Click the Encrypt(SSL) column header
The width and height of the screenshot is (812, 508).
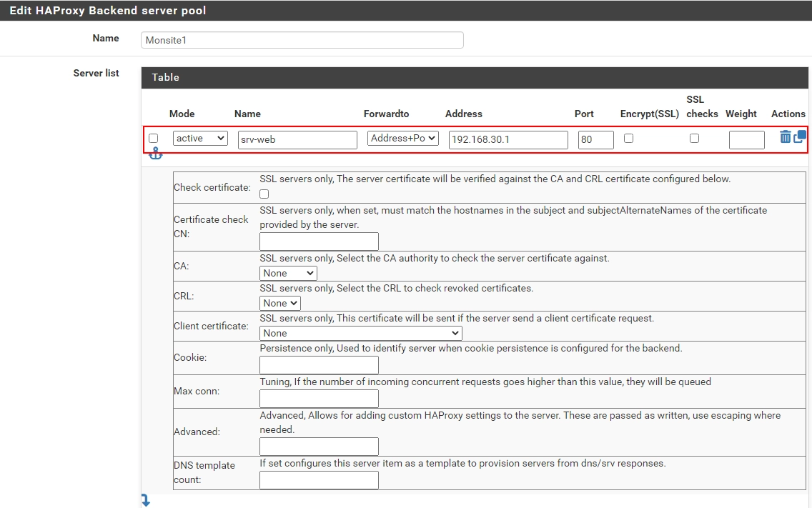click(x=650, y=114)
